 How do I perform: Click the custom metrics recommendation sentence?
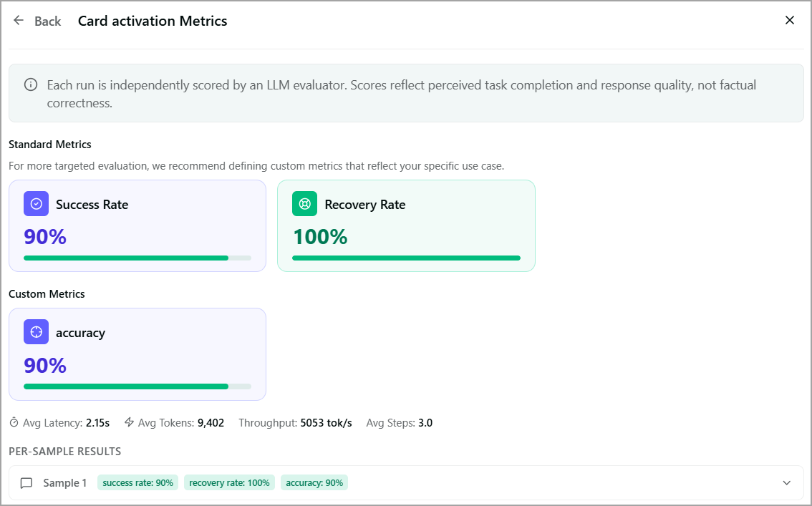[x=256, y=166]
